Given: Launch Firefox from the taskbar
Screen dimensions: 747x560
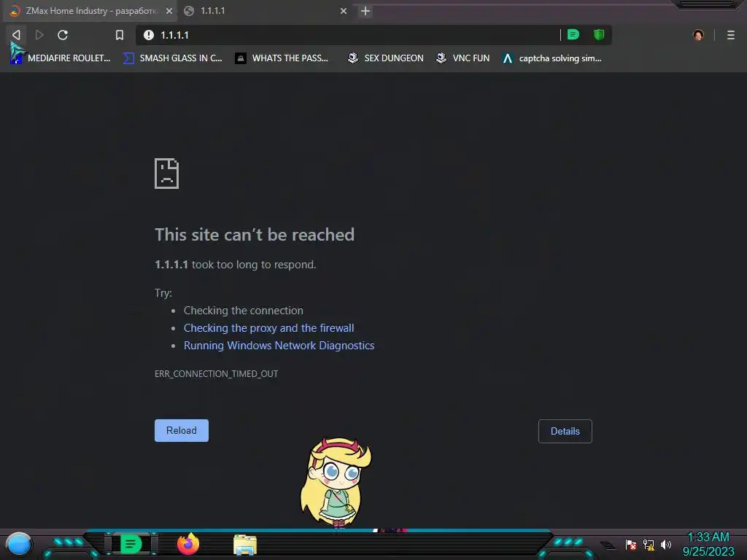Looking at the screenshot, I should click(x=188, y=544).
